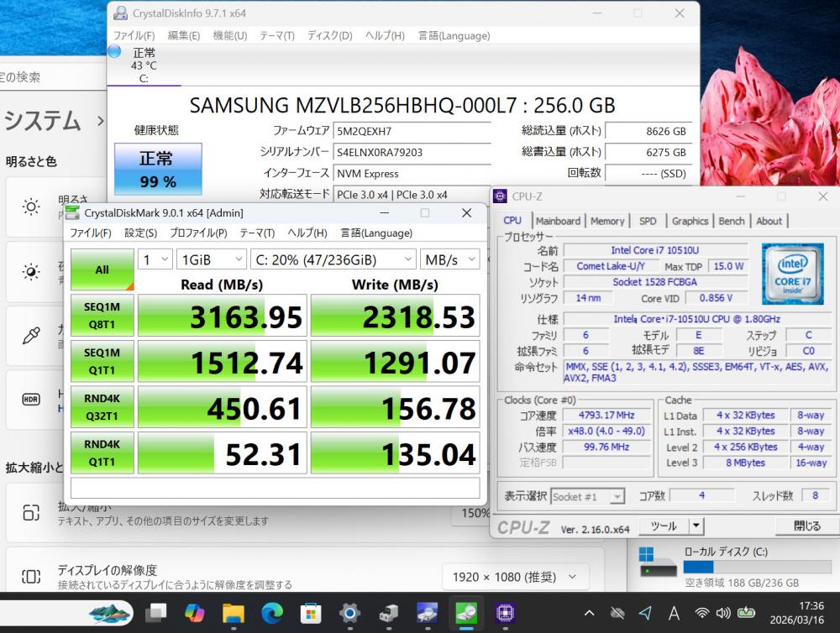The image size is (840, 633).
Task: Click the All benchmark button in CrystalDiskMark
Action: tap(102, 270)
